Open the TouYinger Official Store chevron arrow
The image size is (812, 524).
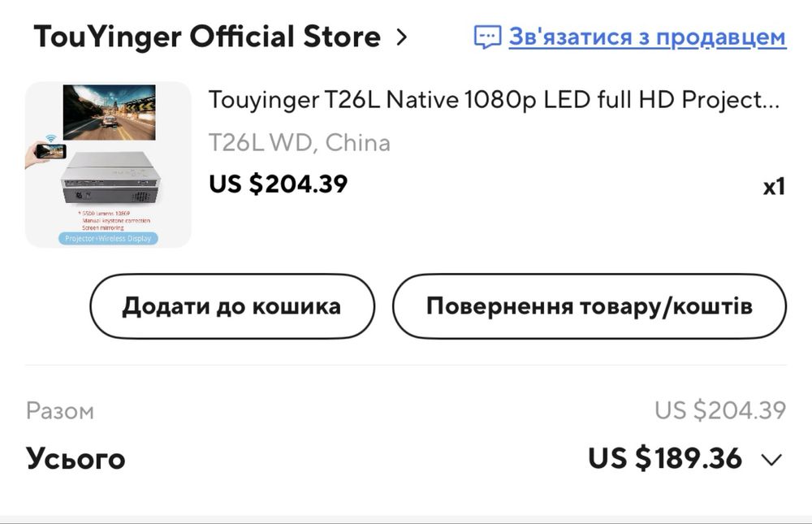tap(401, 37)
